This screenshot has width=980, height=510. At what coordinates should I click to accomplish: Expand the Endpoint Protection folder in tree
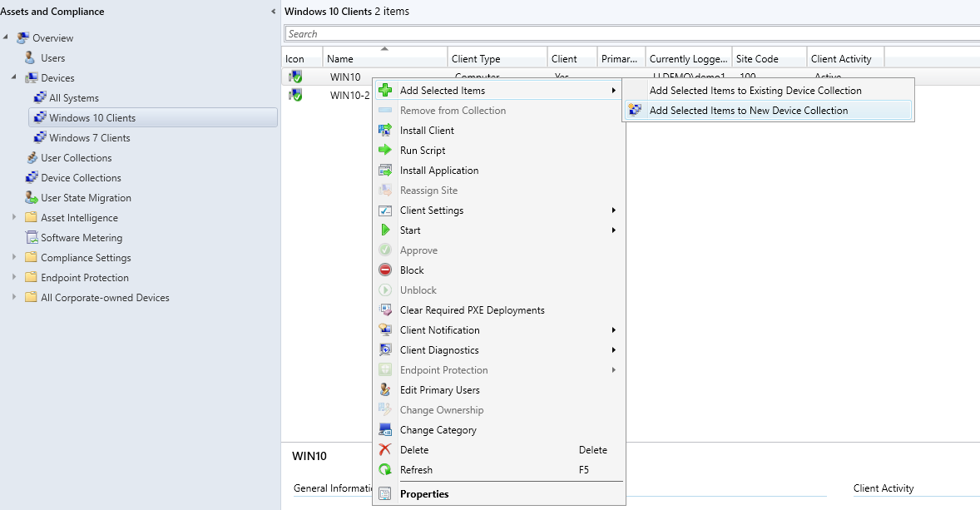14,277
